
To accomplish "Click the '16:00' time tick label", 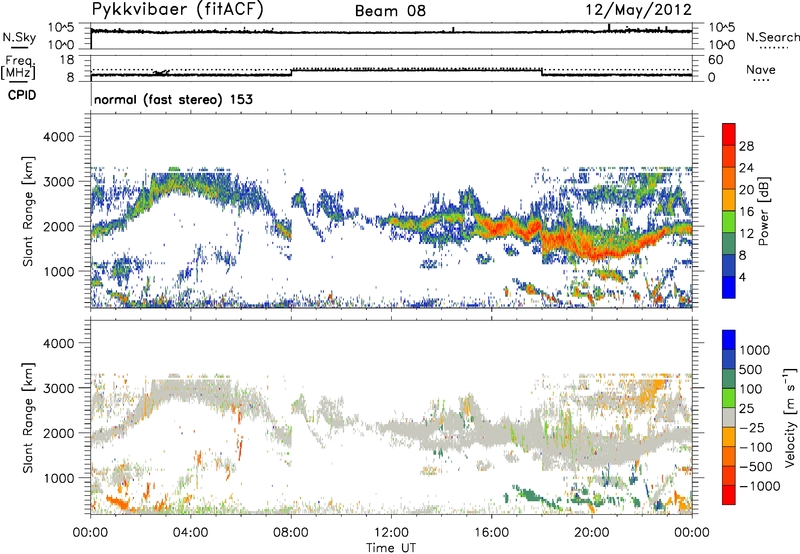I will coord(491,533).
